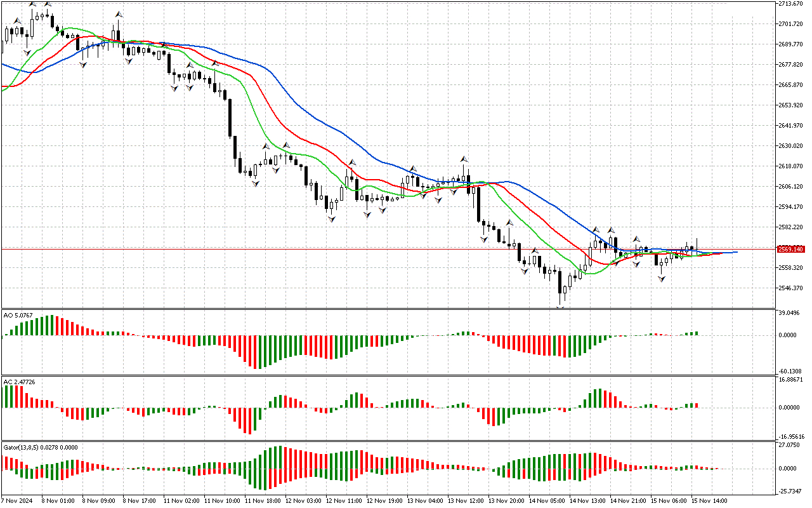Select the -60.1308 AO scale value
812x508 pixels.
coord(791,371)
